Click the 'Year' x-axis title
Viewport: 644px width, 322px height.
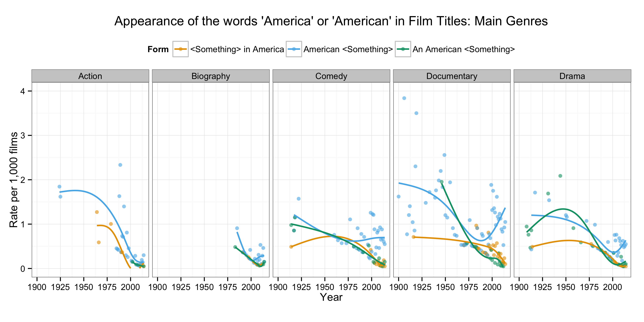(331, 297)
